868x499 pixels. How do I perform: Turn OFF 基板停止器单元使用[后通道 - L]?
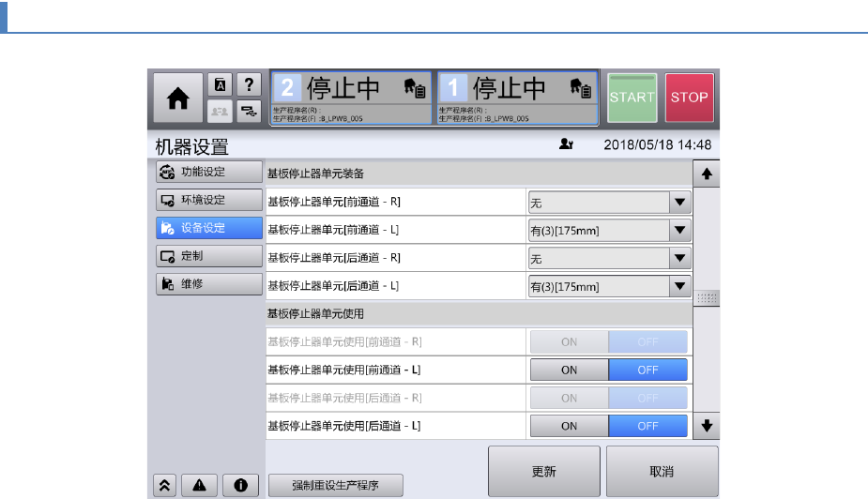647,426
